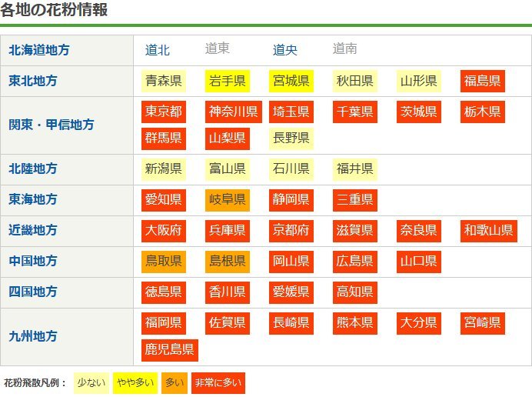
Task: Click the 宮崎県 prefecture button
Action: click(x=483, y=323)
